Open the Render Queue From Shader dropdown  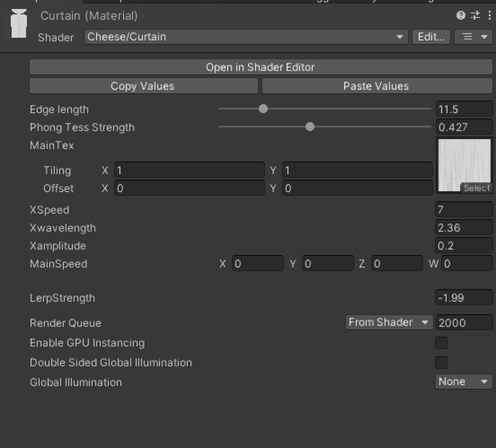(389, 322)
